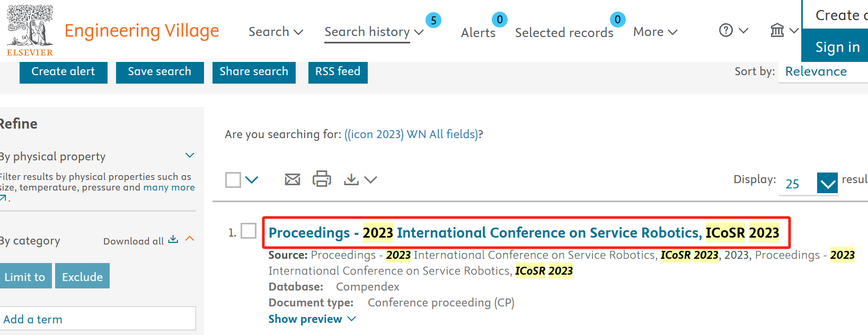Open the physical property external link icon
This screenshot has height=335, width=868.
(4, 198)
